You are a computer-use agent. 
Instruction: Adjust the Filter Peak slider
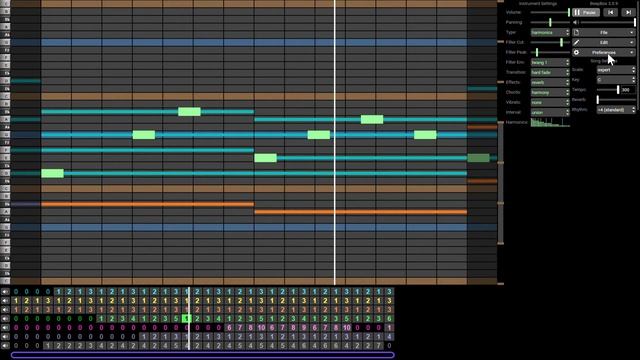tap(550, 52)
